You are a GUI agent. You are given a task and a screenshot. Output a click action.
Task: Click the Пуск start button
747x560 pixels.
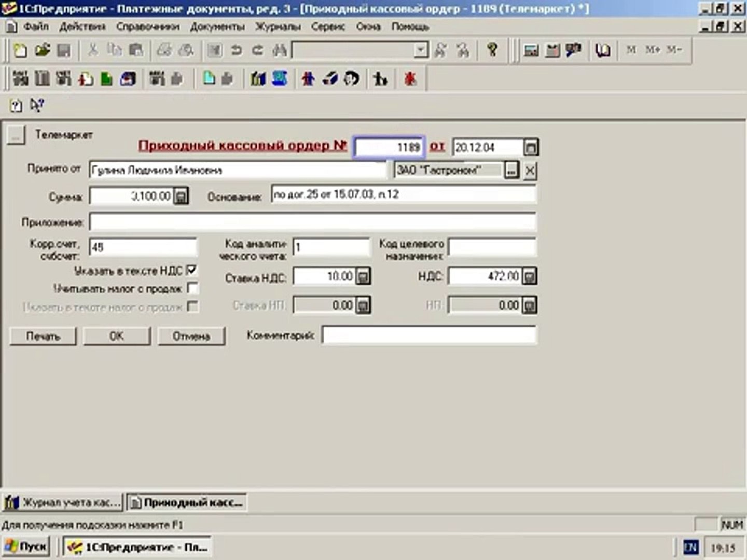(x=25, y=547)
